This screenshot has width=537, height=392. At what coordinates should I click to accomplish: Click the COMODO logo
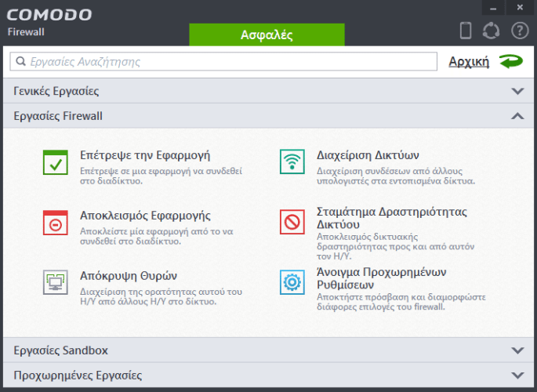click(49, 15)
